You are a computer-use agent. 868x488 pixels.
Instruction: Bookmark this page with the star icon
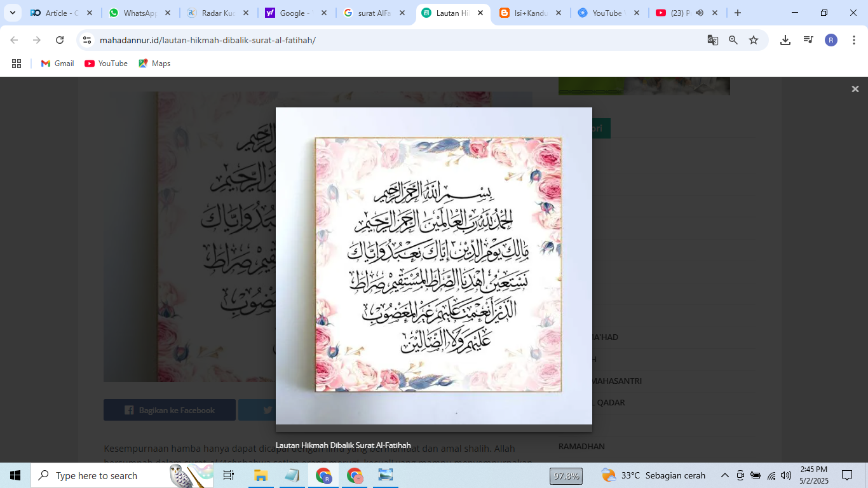click(754, 40)
